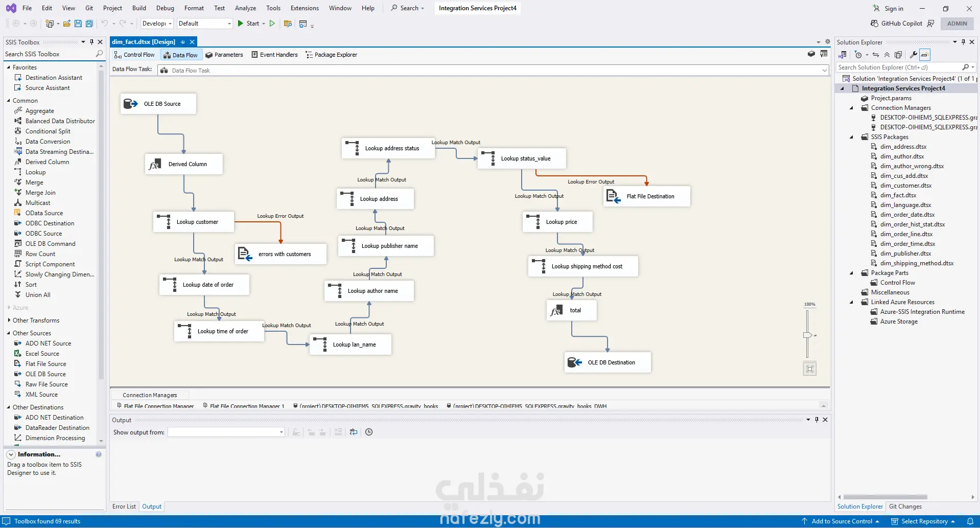
Task: Click Collapse All icon in Solution Explorer
Action: 887,55
